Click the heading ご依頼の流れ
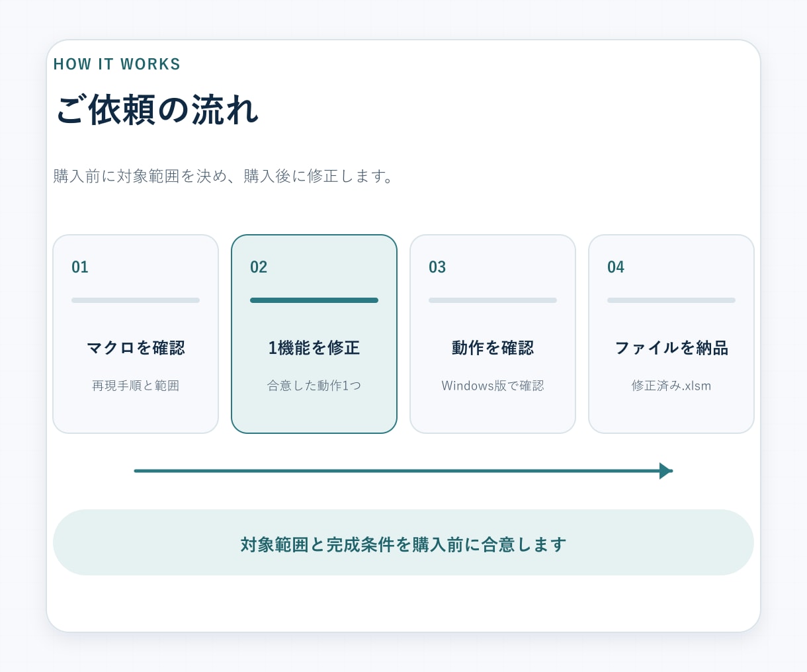This screenshot has height=672, width=807. coord(157,110)
